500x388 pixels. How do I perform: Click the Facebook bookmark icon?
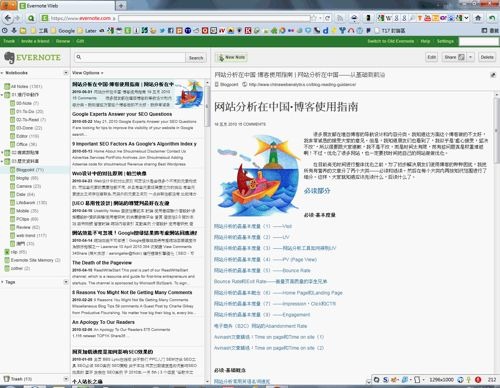pos(170,30)
